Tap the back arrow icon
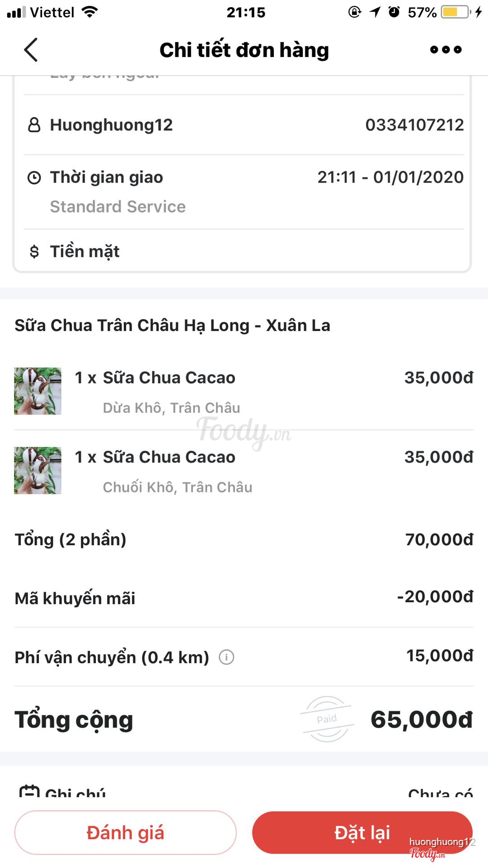 pyautogui.click(x=31, y=50)
